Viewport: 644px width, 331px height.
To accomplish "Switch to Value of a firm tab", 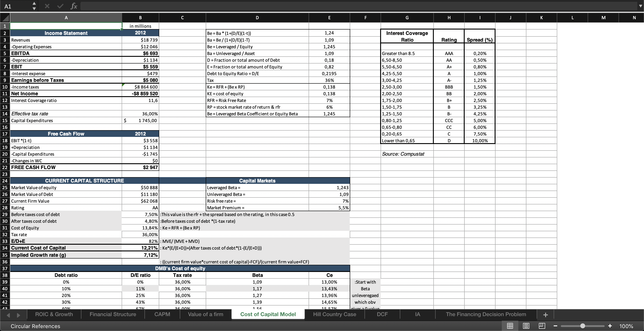I will click(x=205, y=314).
